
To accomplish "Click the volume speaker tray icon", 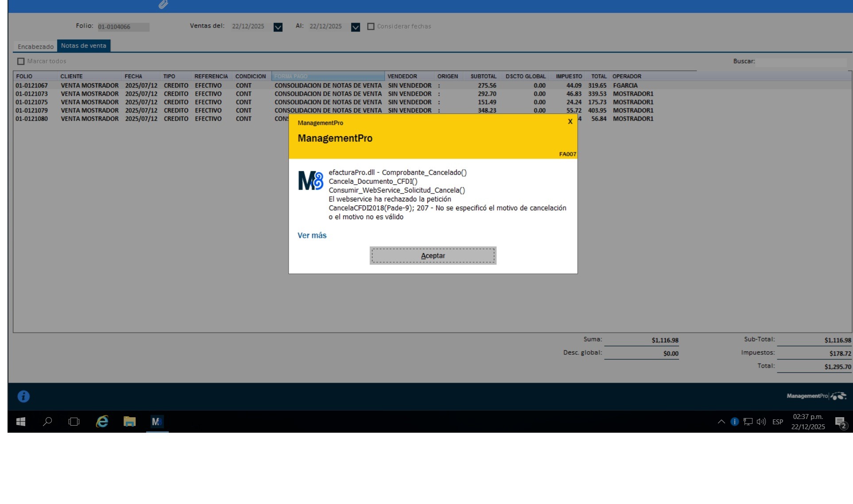I will (761, 422).
